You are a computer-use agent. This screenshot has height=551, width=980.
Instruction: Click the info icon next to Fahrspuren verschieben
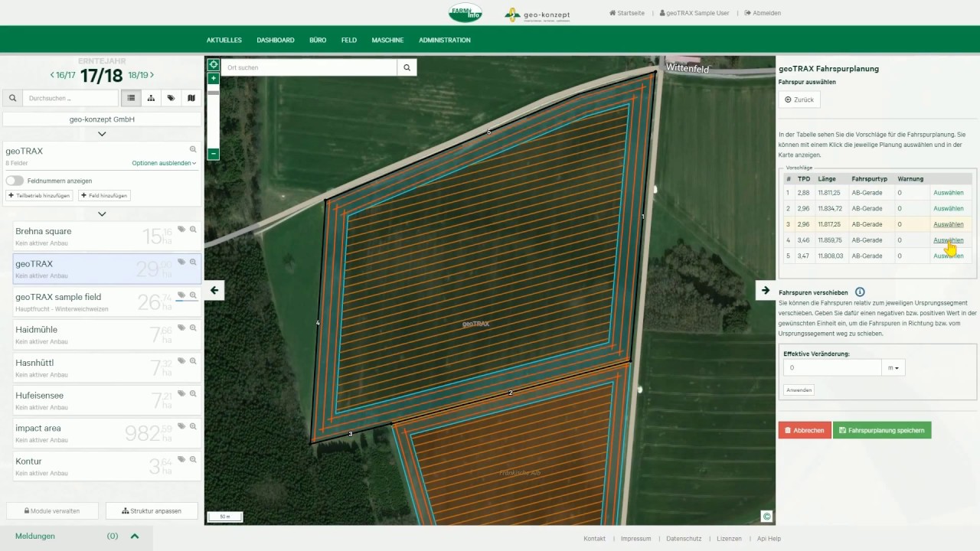pos(860,292)
